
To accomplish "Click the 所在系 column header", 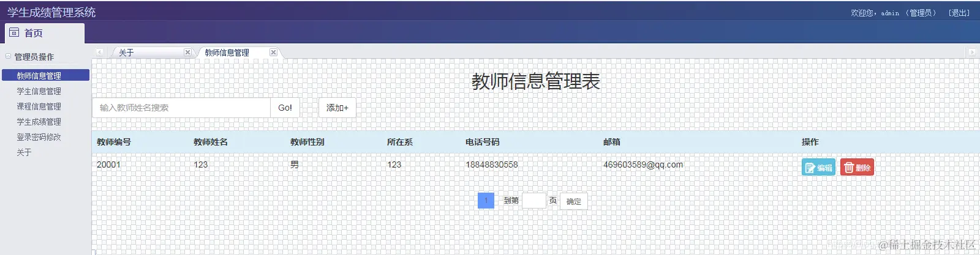I will 400,142.
